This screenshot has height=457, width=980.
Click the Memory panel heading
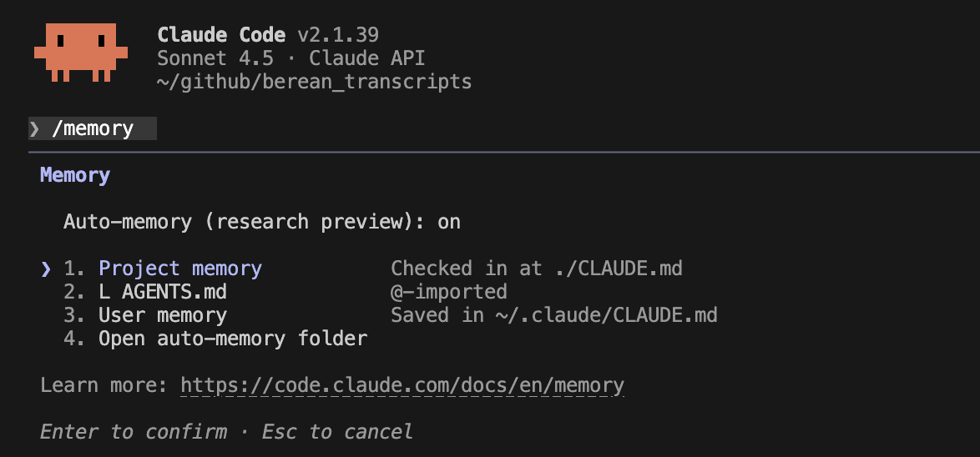pyautogui.click(x=75, y=175)
